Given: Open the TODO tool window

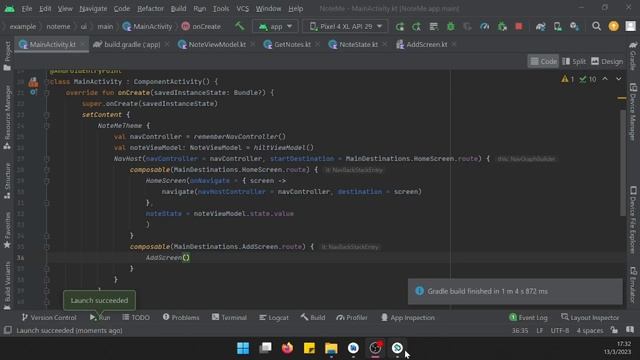Looking at the screenshot, I should [x=136, y=318].
